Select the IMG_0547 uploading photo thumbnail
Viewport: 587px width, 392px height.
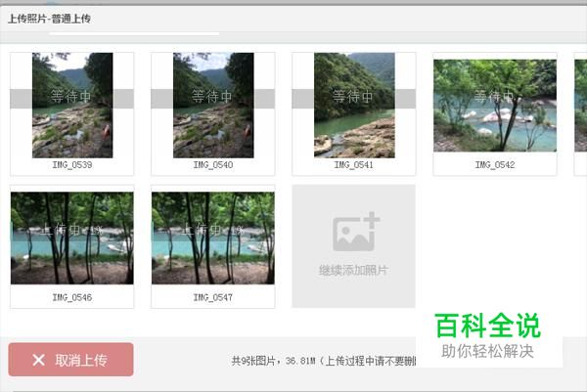tap(213, 238)
